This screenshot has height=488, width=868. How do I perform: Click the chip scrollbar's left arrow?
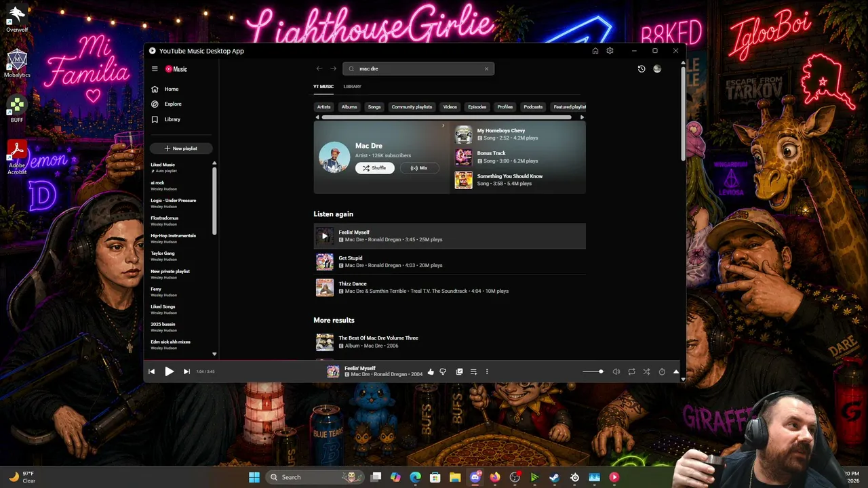pyautogui.click(x=317, y=117)
